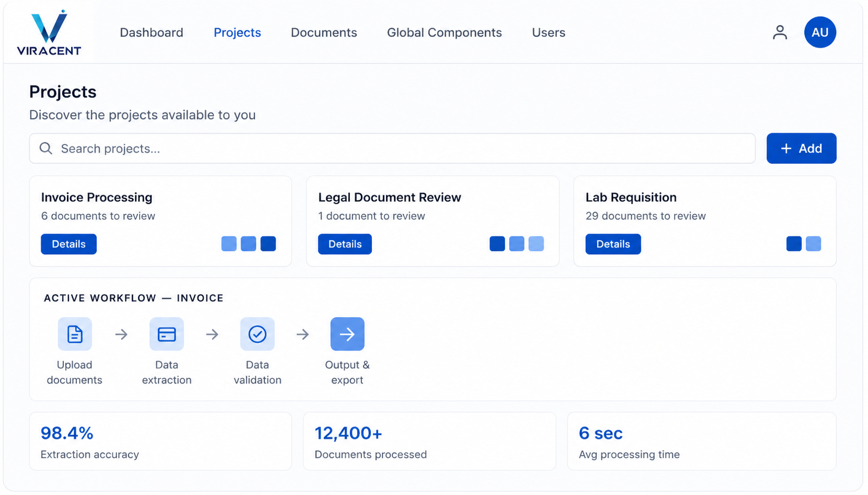Click dark square on Invoice Processing card
This screenshot has height=495, width=868.
click(268, 244)
